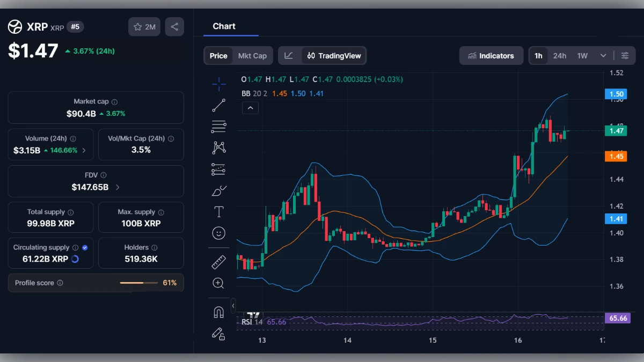Toggle lock on all drawings

[219, 335]
